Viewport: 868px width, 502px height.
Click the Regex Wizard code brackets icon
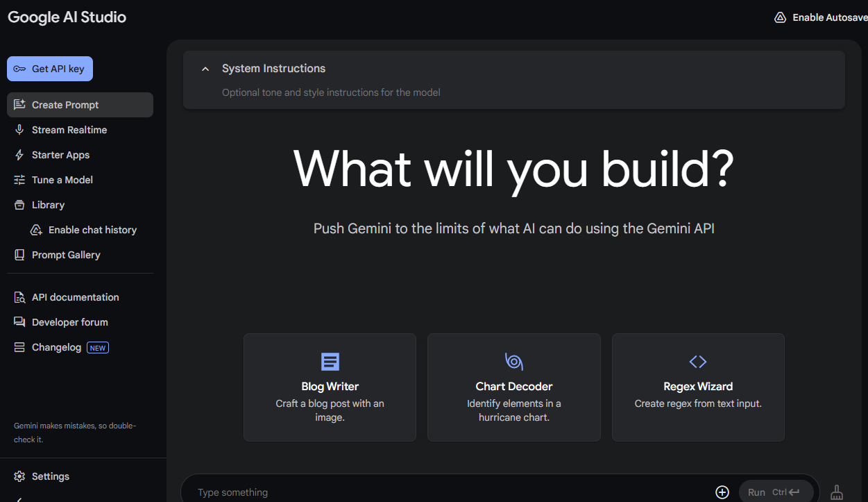click(698, 362)
